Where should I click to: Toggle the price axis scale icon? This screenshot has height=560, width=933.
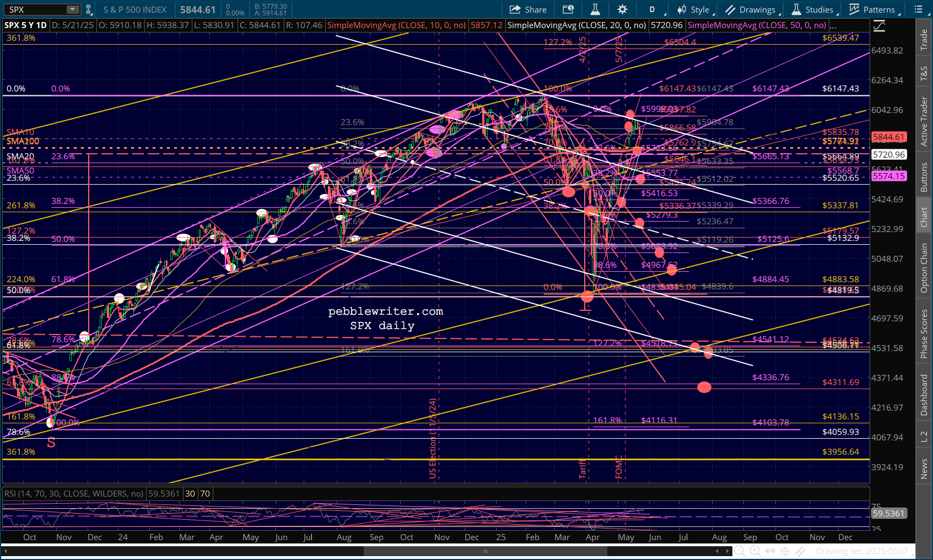(x=879, y=26)
